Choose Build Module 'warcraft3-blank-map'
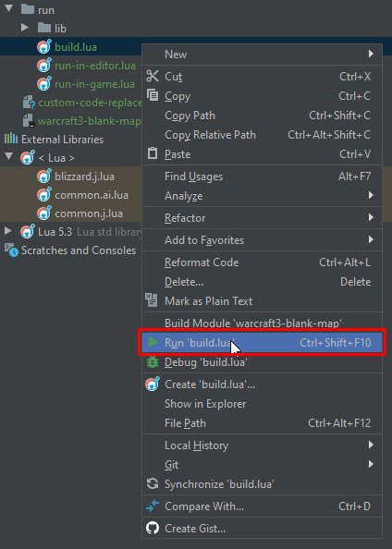Image resolution: width=392 pixels, height=549 pixels. pyautogui.click(x=262, y=323)
